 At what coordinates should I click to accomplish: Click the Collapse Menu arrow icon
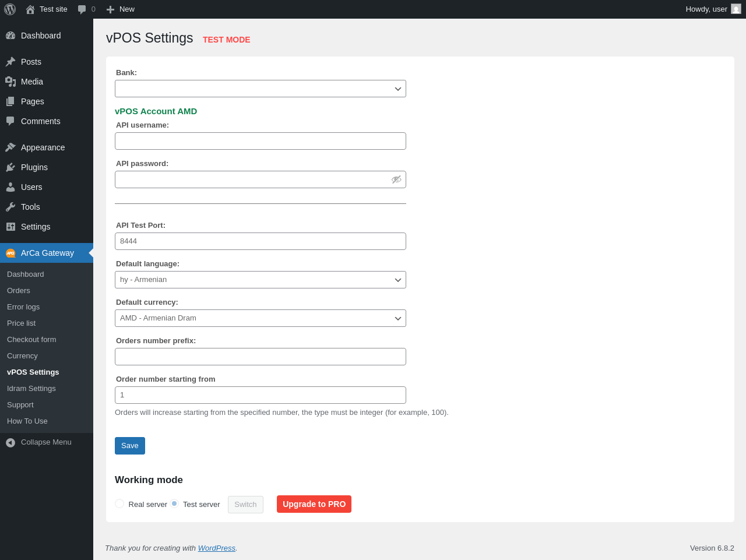click(10, 443)
